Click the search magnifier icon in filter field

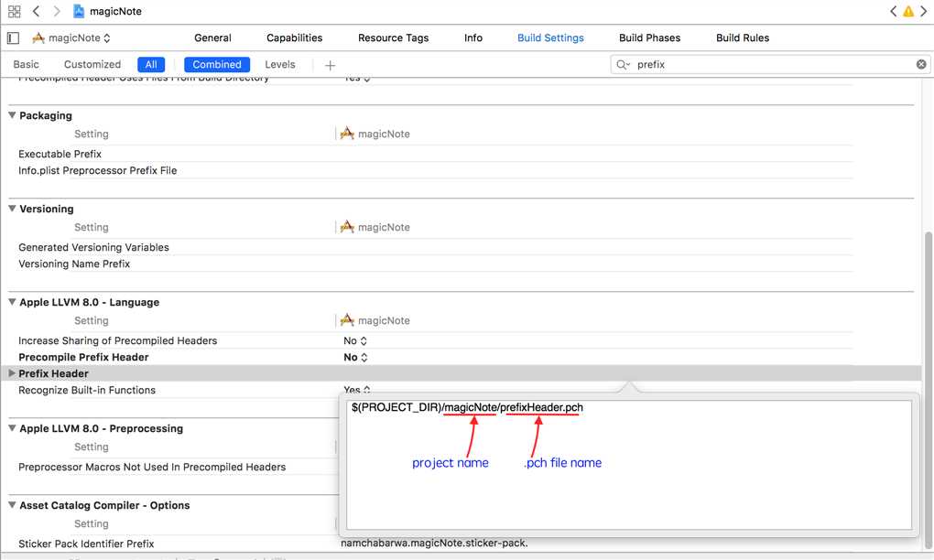[623, 64]
